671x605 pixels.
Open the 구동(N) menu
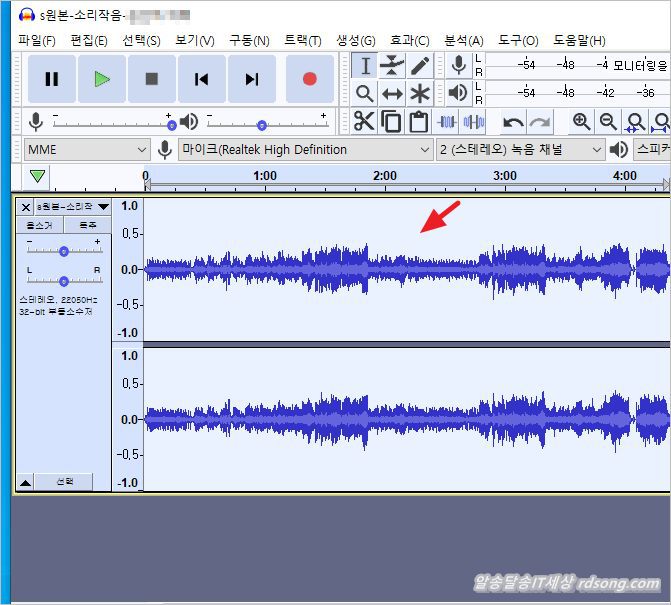click(x=249, y=41)
